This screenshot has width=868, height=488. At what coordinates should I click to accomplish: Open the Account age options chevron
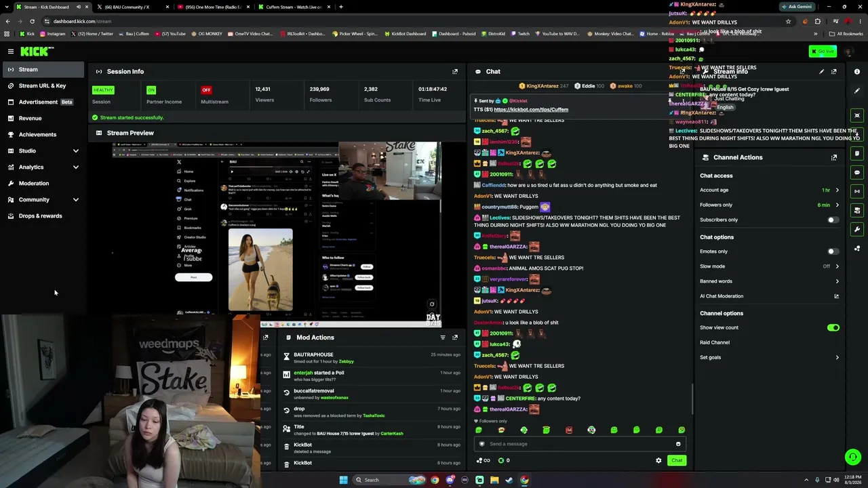pyautogui.click(x=837, y=190)
